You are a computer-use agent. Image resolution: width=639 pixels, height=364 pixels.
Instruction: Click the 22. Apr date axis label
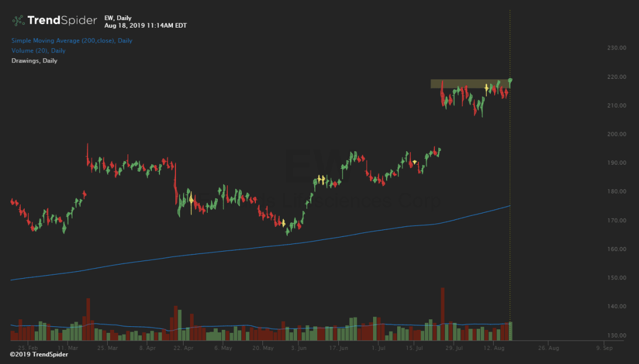(184, 348)
